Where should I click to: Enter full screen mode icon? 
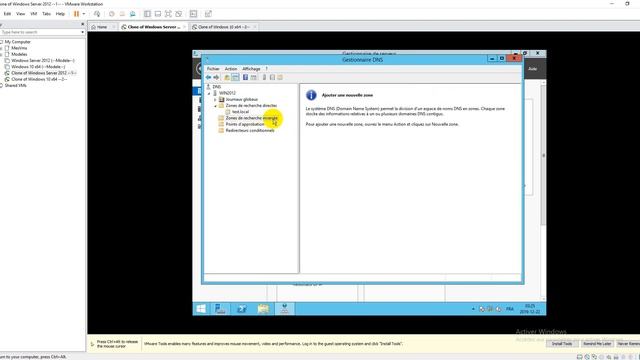coord(168,14)
